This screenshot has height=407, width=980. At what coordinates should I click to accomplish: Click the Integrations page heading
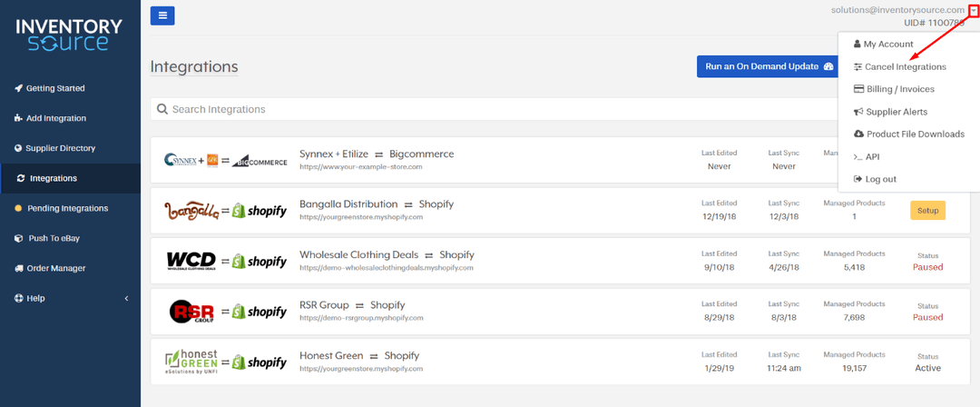pyautogui.click(x=194, y=66)
